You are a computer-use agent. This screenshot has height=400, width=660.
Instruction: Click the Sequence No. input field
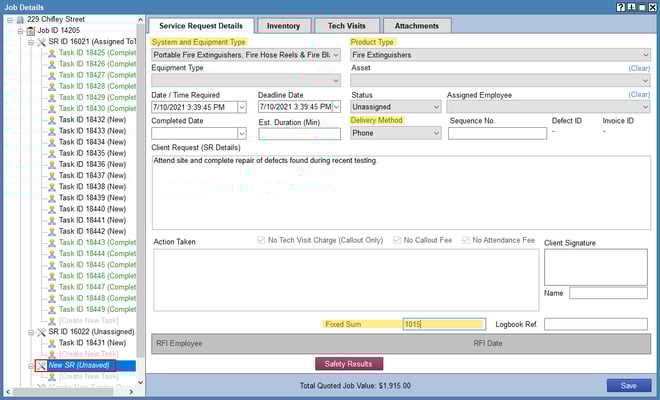point(498,133)
